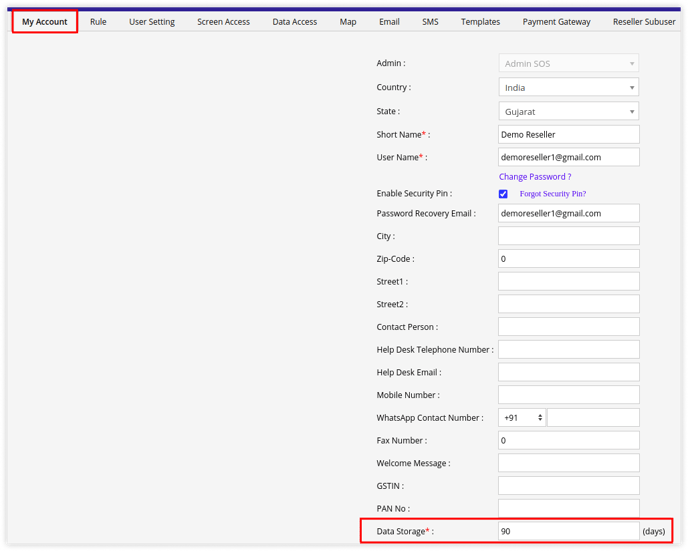Switch to the Templates tab
Screen dimensions: 688x551
pyautogui.click(x=480, y=21)
